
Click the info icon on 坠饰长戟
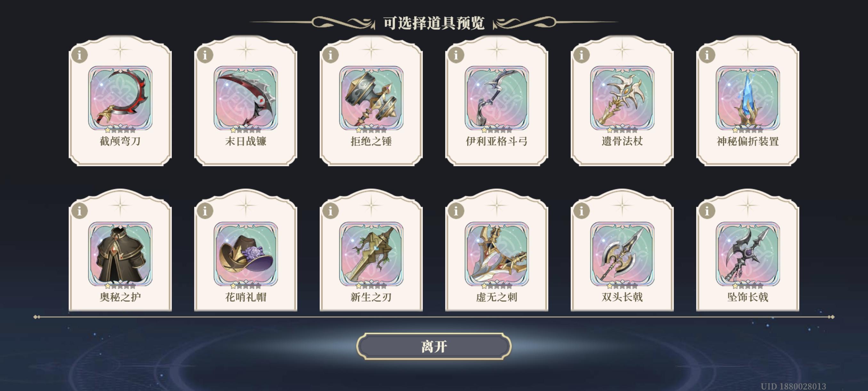tap(707, 211)
